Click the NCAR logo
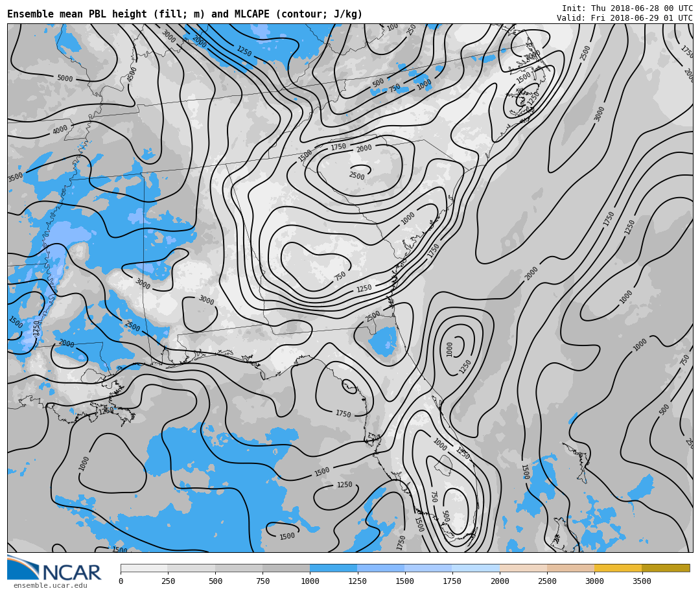Viewport: 700px width, 593px height. (54, 569)
